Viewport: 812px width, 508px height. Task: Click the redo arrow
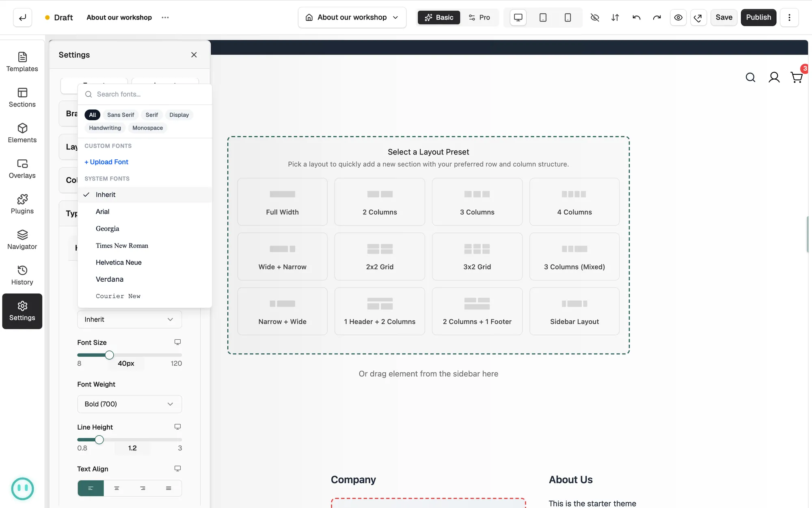(657, 17)
